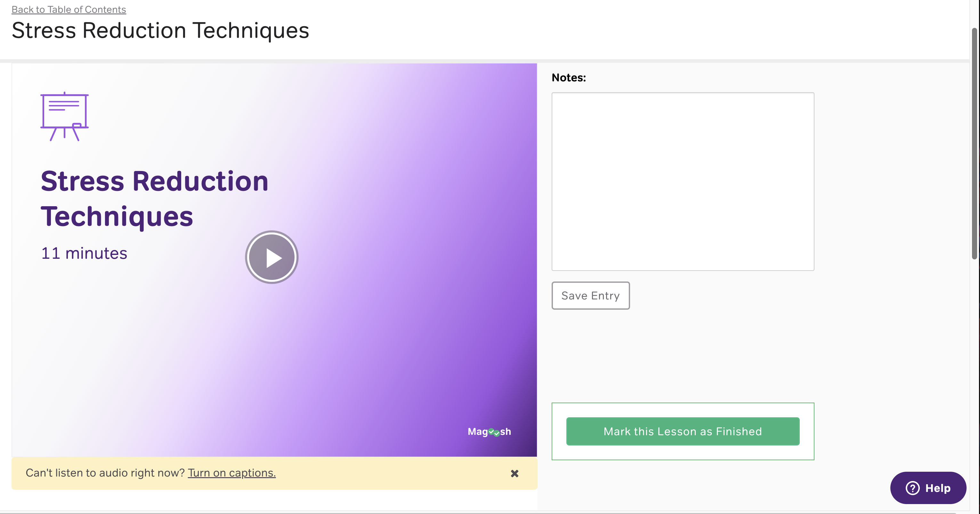Click the page heading Stress Reduction Techniques
Screen dimensions: 980x514
160,30
